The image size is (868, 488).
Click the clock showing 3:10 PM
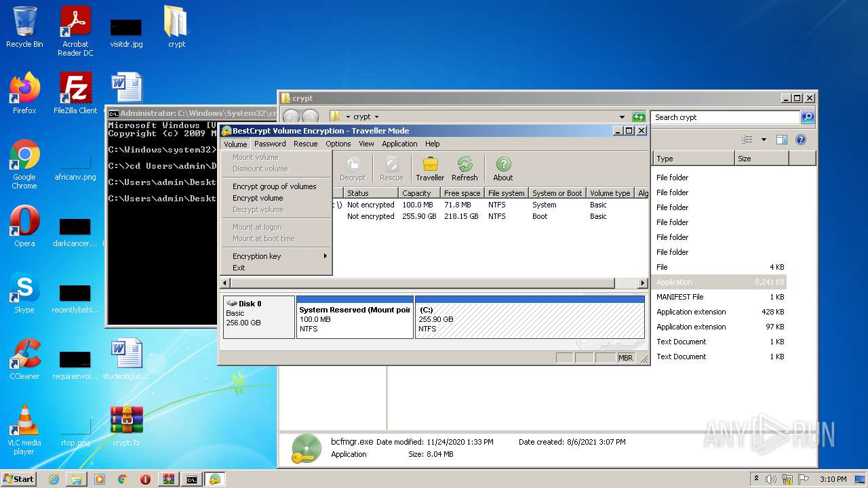tap(833, 479)
